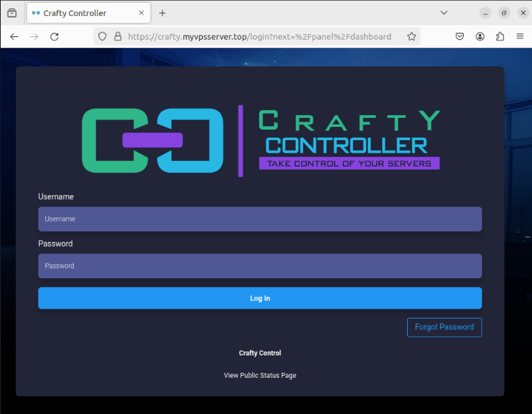View site security padlock info
The image size is (532, 414).
[118, 36]
